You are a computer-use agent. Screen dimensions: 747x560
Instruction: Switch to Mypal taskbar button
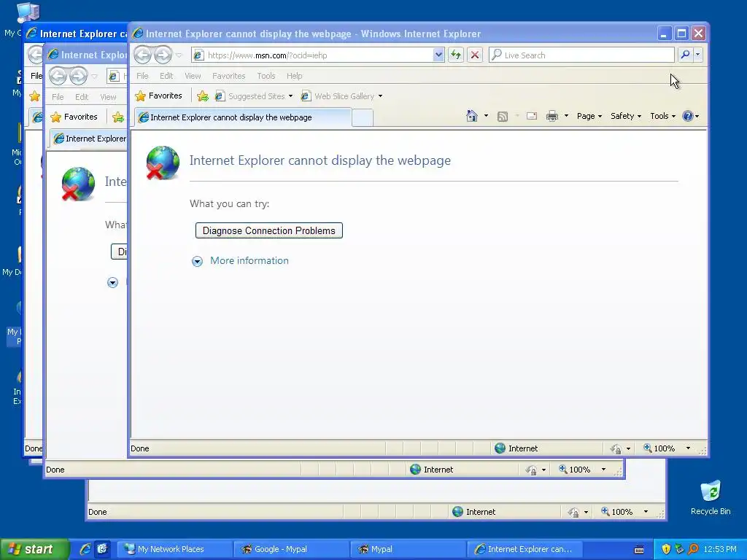[x=408, y=549]
